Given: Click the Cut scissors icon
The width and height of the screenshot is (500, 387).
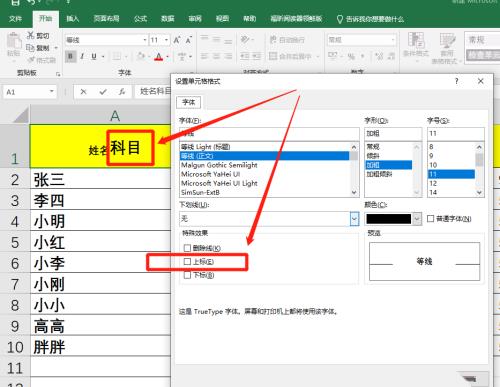Looking at the screenshot, I should pyautogui.click(x=31, y=35).
